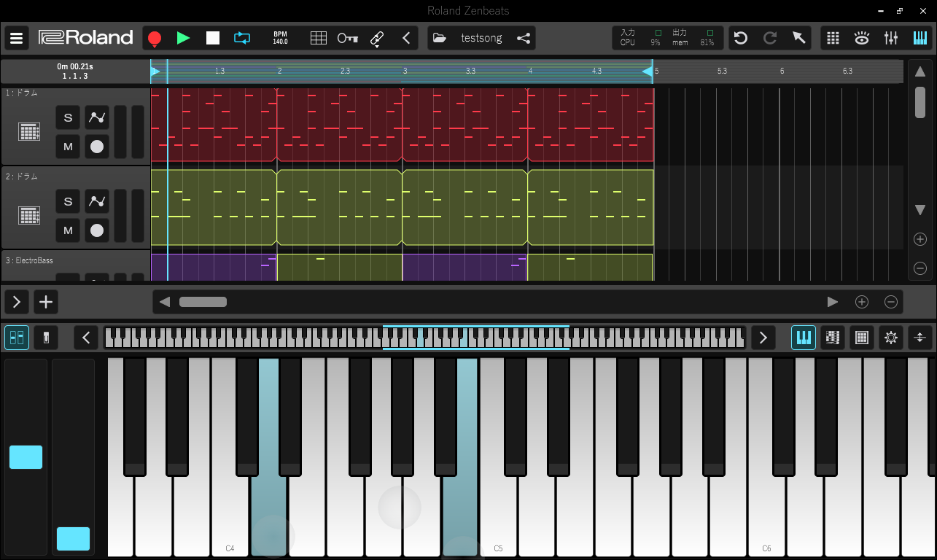
Task: Click the loop end marker near bar 5
Action: click(648, 71)
